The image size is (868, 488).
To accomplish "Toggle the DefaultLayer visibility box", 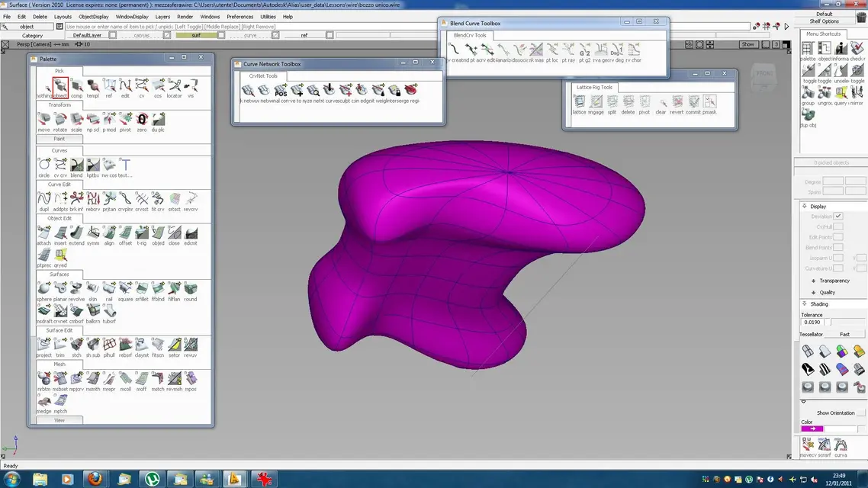I will click(112, 35).
